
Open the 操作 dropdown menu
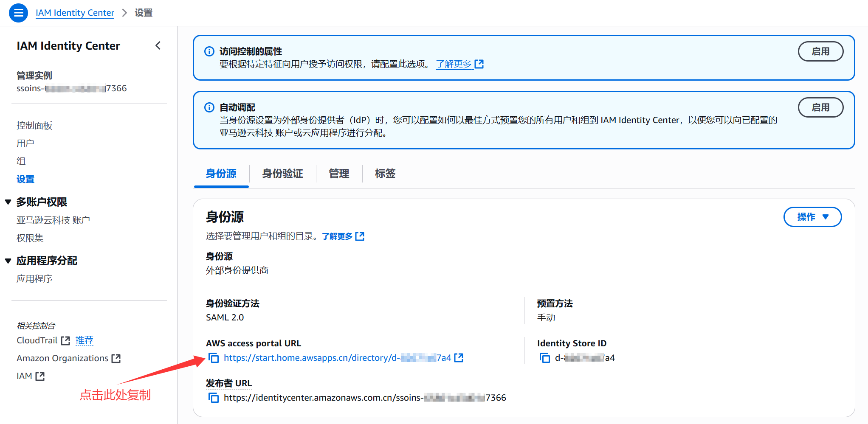[812, 217]
